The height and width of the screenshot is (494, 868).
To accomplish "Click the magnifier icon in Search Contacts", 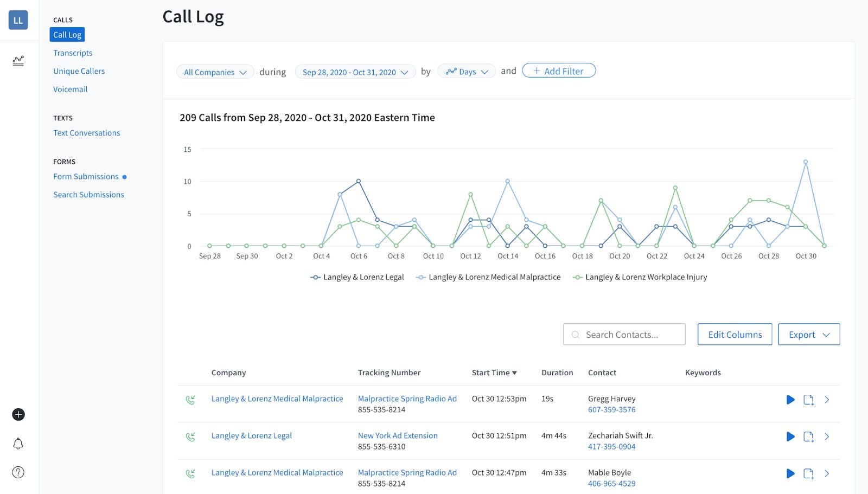I will [x=576, y=335].
